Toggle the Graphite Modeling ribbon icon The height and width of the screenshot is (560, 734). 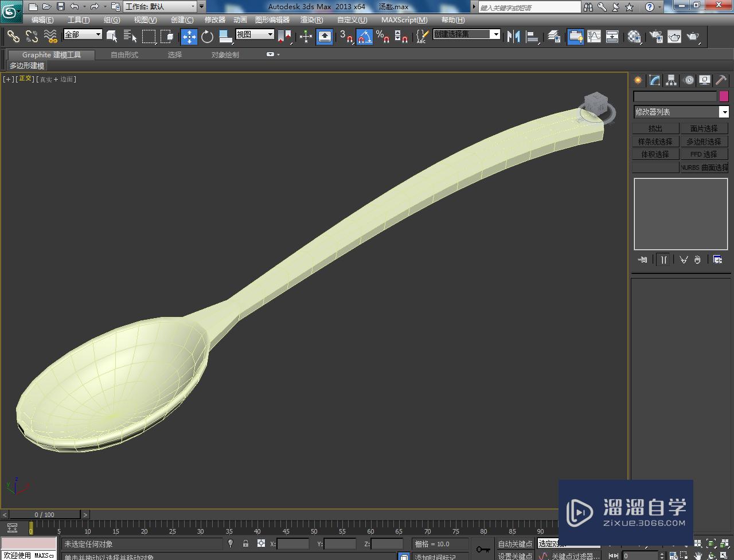click(x=575, y=37)
